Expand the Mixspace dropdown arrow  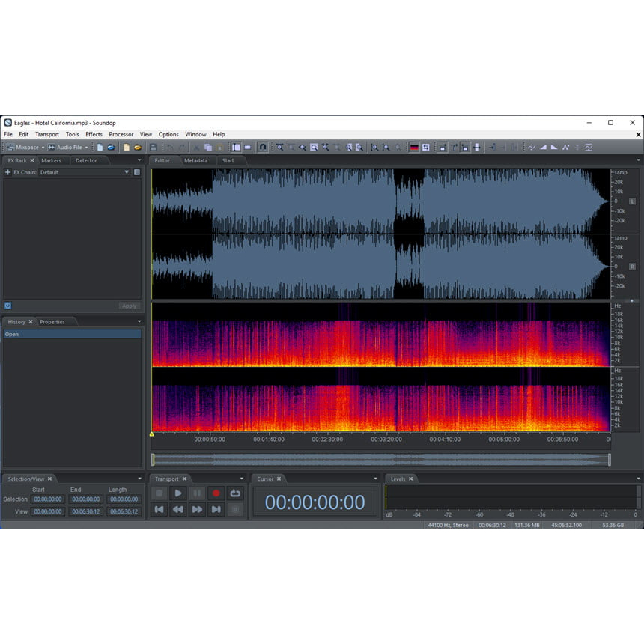[x=43, y=148]
